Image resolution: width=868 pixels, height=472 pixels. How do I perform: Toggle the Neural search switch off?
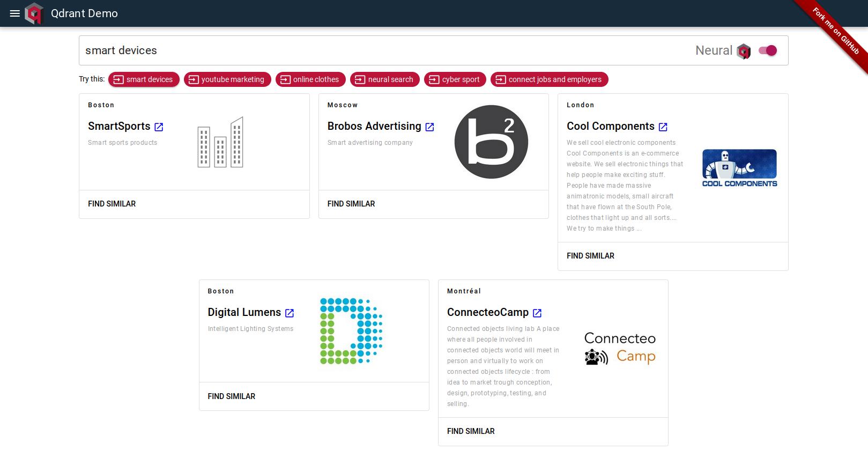[x=768, y=50]
